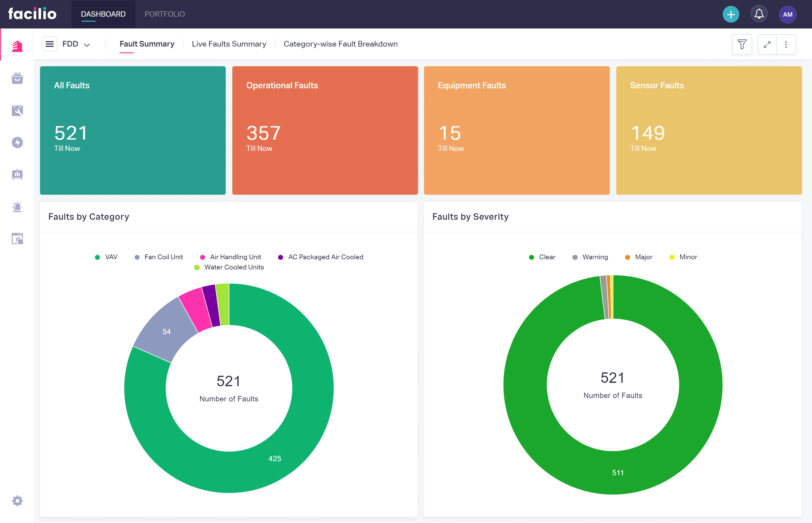
Task: Toggle the hamburger dashboard list button
Action: (50, 44)
